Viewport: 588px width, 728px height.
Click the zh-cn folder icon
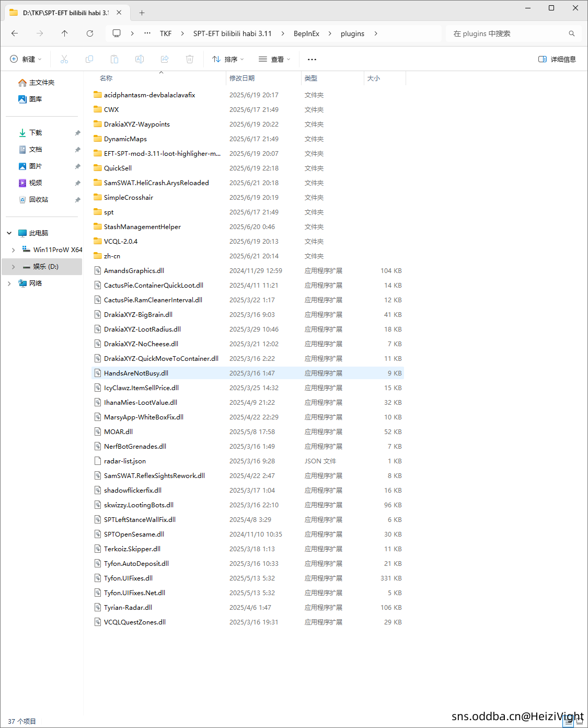[x=98, y=256]
